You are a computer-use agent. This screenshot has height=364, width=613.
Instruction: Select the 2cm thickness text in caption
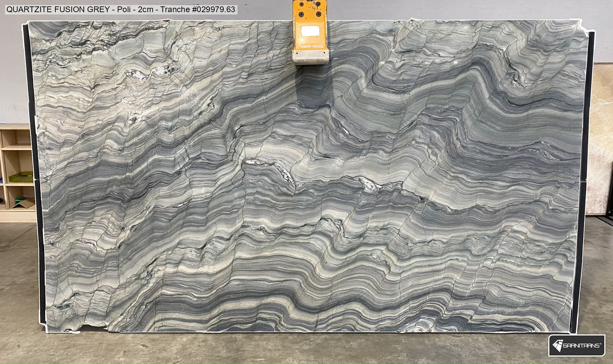[146, 9]
